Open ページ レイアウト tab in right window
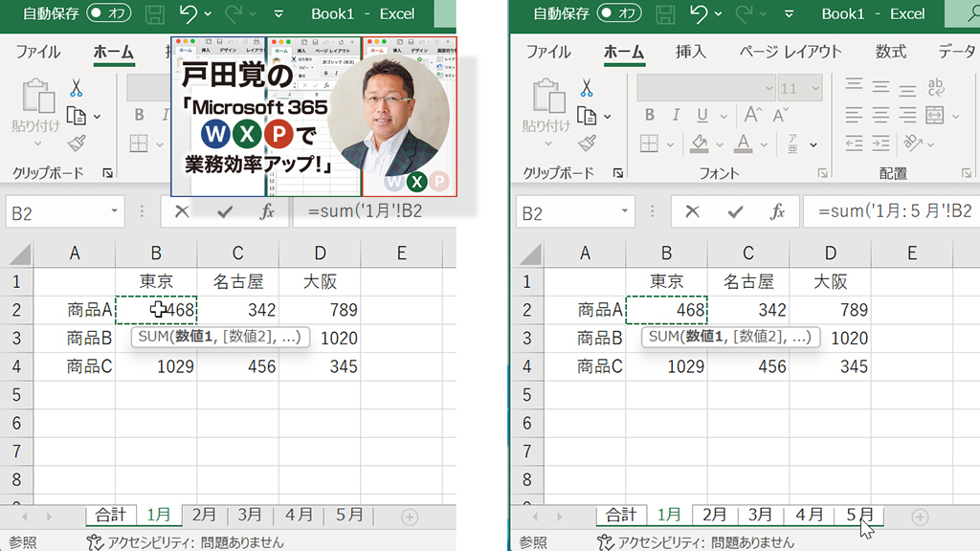Screen dimensions: 980x551 (x=790, y=52)
